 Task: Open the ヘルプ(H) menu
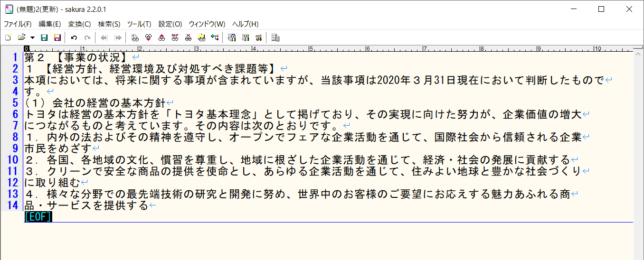coord(246,24)
